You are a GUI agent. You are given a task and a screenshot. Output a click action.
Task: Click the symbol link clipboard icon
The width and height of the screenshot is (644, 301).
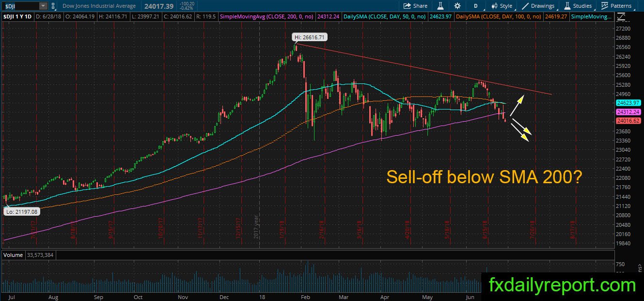53,6
